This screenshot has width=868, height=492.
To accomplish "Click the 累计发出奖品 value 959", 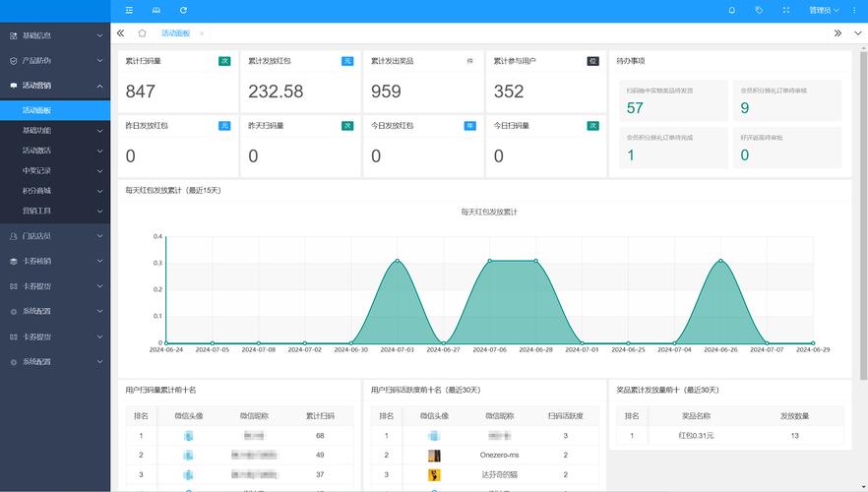I will tap(386, 92).
